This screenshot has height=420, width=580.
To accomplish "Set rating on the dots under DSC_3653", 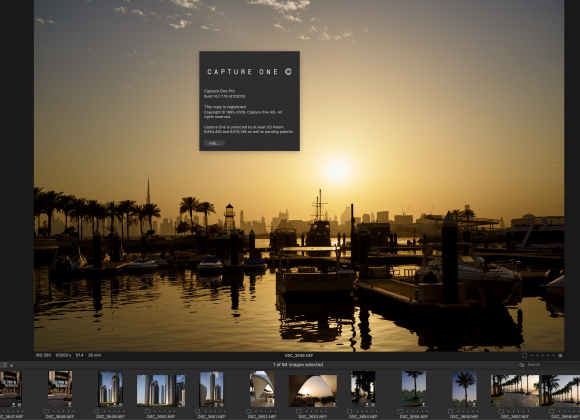I will pyautogui.click(x=316, y=411).
